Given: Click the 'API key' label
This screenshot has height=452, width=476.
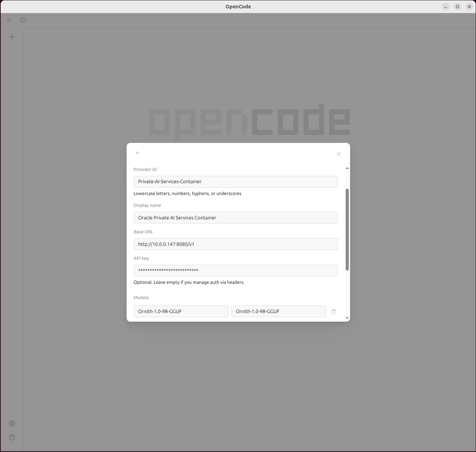Looking at the screenshot, I should click(x=141, y=258).
